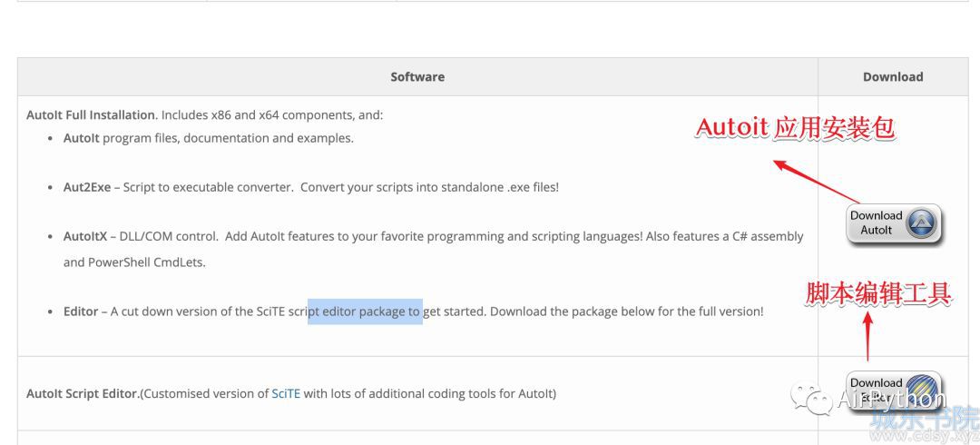Click the red '脚本编辑工具' annotation
The width and height of the screenshot is (980, 445).
point(877,293)
